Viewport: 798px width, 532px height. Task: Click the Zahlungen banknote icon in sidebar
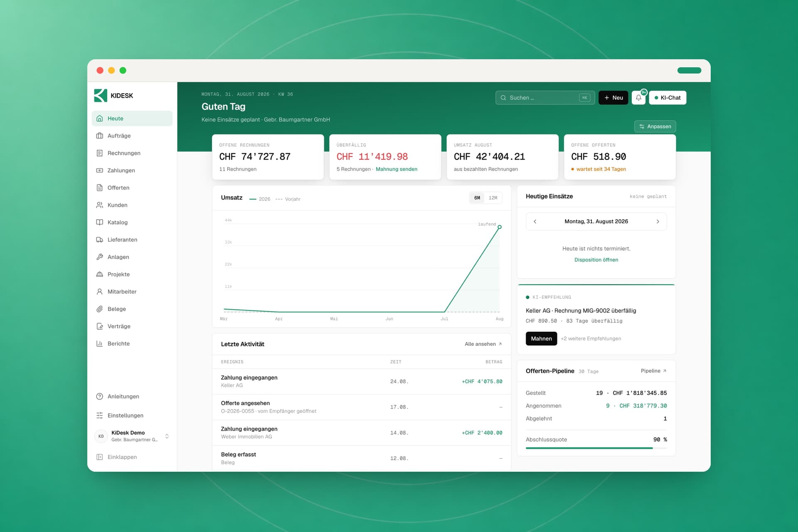tap(99, 170)
